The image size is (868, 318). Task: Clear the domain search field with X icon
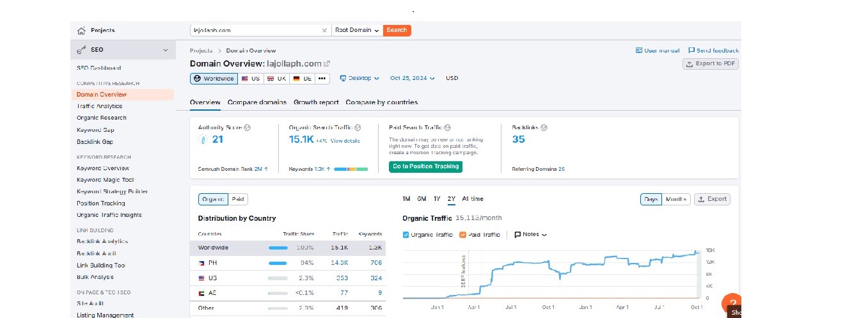tap(324, 30)
